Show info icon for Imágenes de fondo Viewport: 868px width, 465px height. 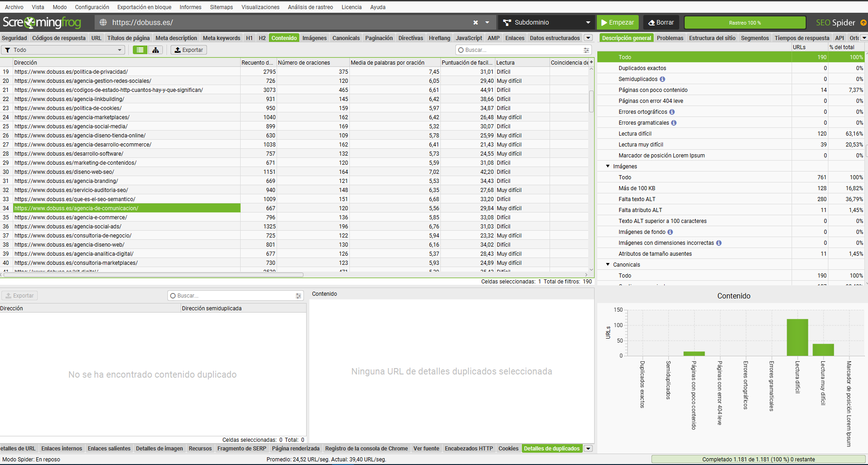(670, 232)
